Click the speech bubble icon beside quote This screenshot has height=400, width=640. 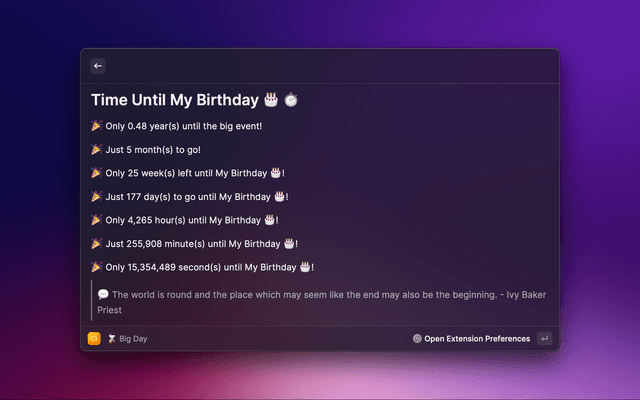[103, 294]
